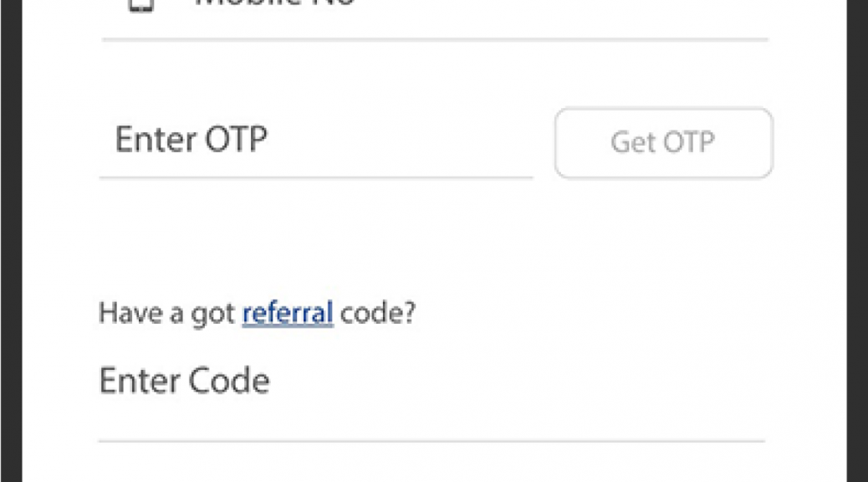The image size is (868, 482).
Task: Request a code with Get OTP button
Action: (663, 143)
